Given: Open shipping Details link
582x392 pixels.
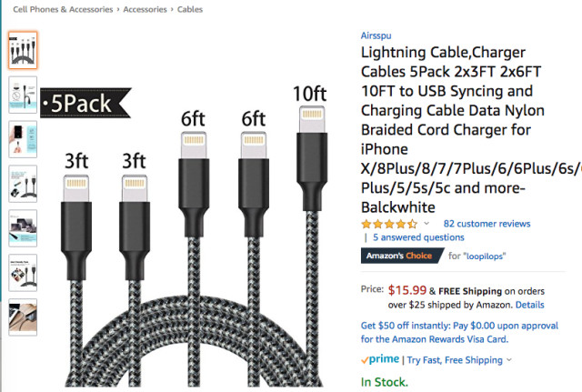Looking at the screenshot, I should tap(530, 305).
